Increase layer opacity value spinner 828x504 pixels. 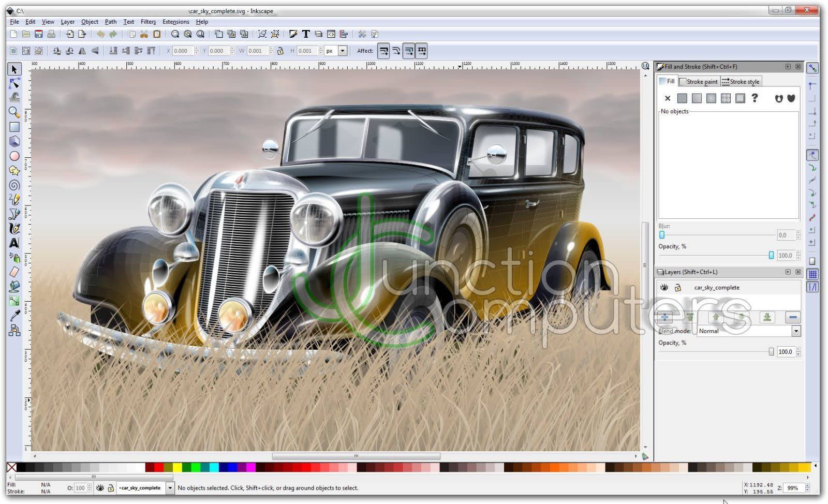tap(799, 349)
